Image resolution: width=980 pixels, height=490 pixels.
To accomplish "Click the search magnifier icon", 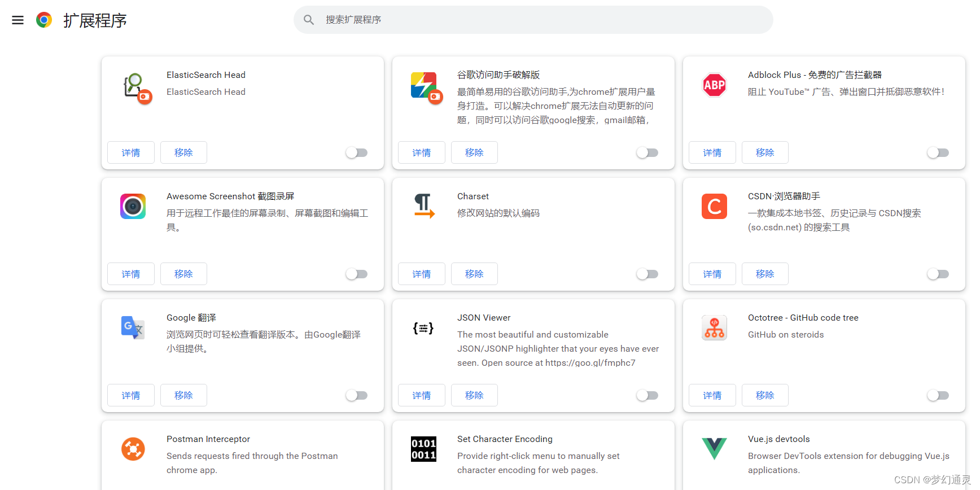I will 309,20.
